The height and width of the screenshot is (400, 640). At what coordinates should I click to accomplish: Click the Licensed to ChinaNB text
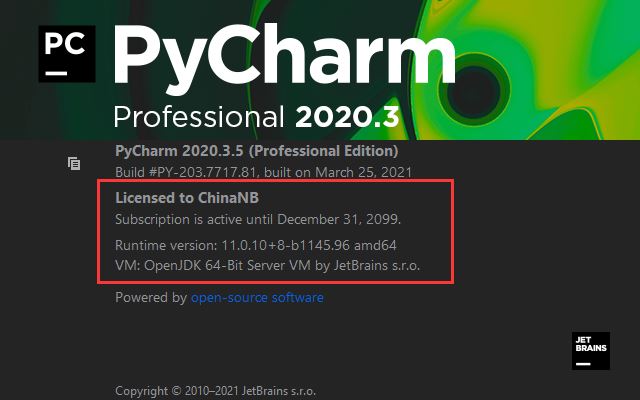point(187,198)
